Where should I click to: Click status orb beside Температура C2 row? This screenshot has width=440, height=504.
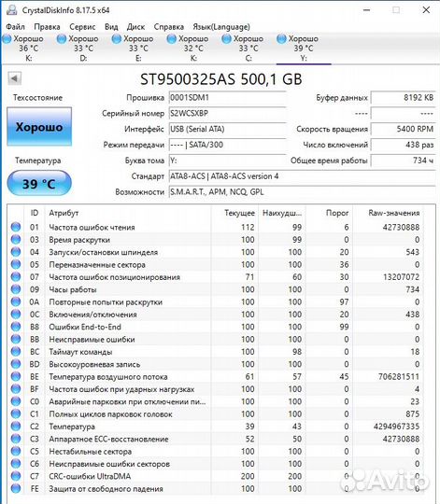16,427
